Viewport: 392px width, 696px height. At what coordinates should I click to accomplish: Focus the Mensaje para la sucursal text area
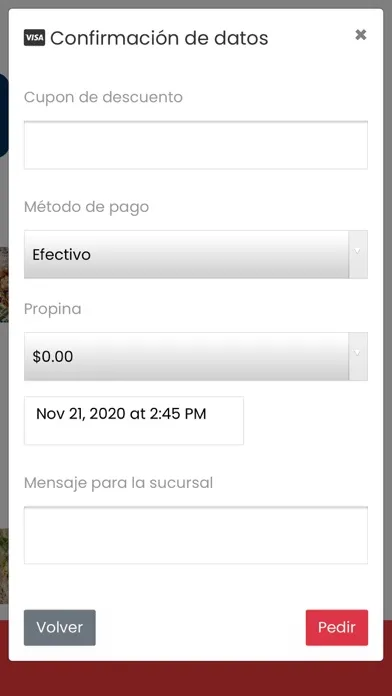click(196, 535)
